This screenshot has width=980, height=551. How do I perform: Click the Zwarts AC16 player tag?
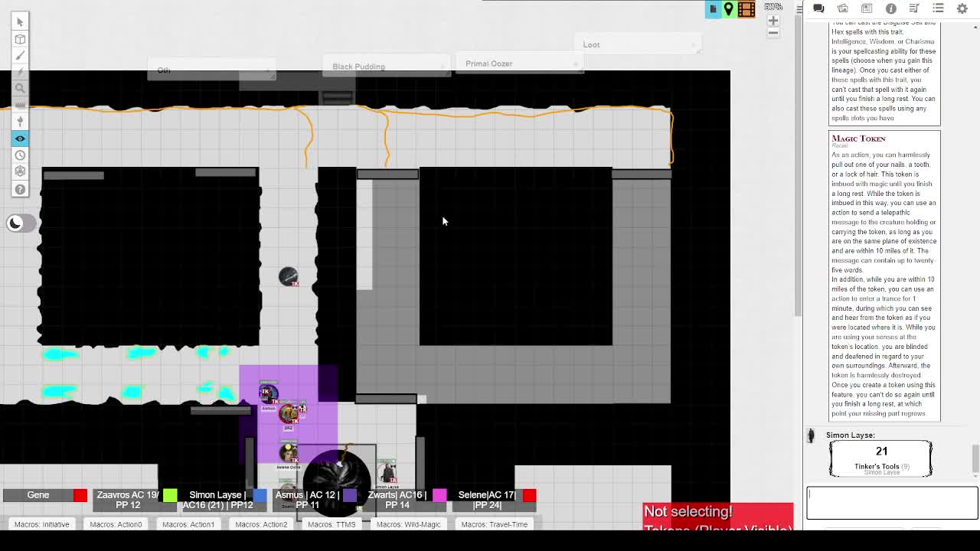click(x=397, y=500)
